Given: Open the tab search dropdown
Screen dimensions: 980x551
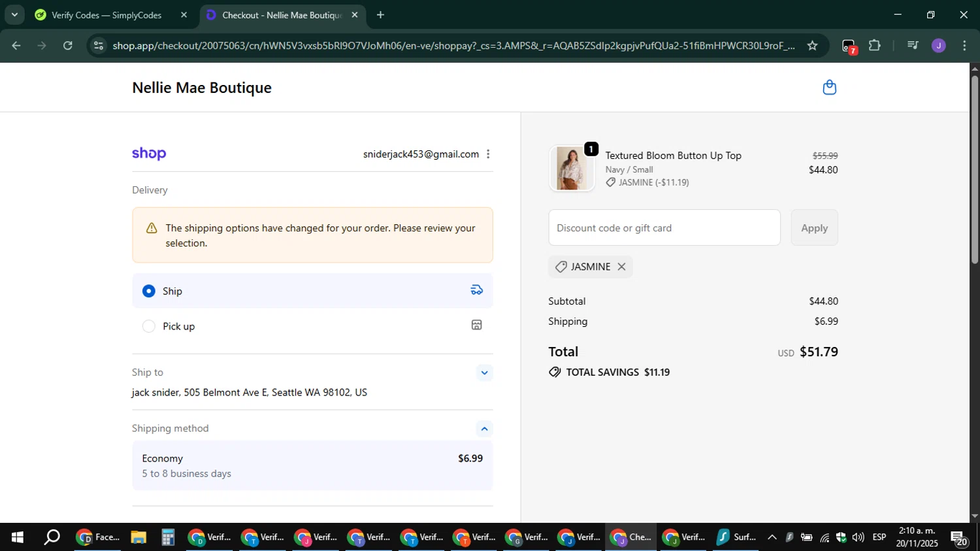Looking at the screenshot, I should click(14, 15).
